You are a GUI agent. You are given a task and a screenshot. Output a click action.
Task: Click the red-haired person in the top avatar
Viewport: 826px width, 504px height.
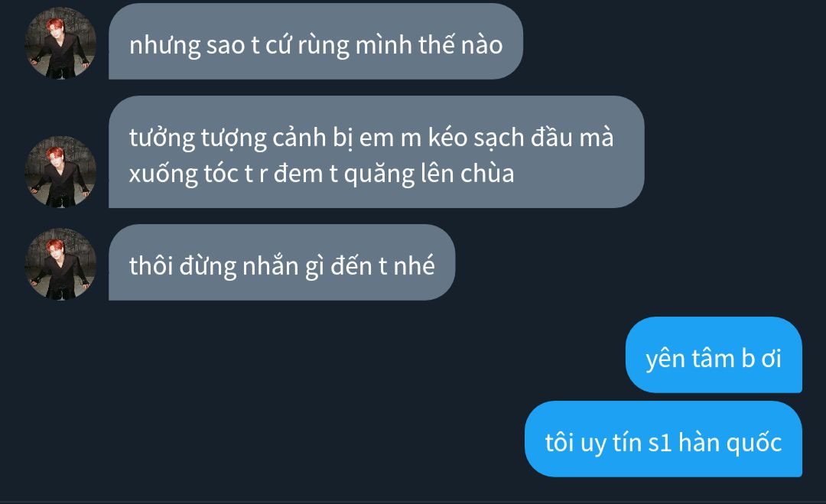click(x=59, y=47)
